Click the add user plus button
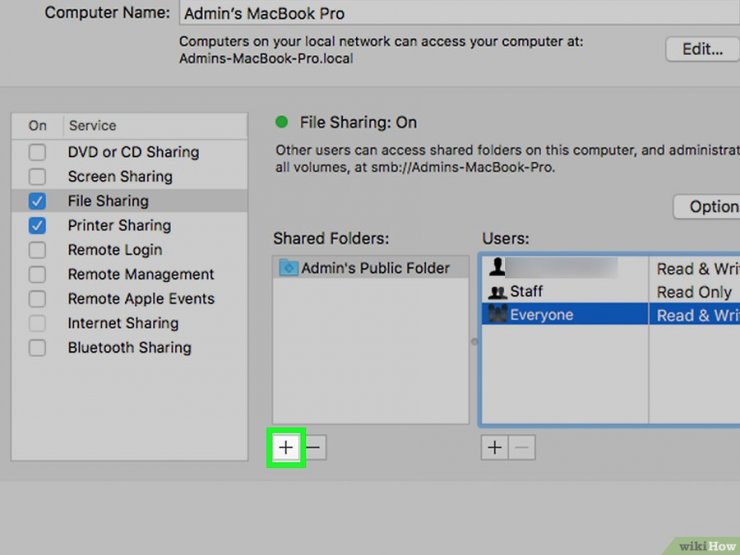This screenshot has height=555, width=740. (495, 447)
